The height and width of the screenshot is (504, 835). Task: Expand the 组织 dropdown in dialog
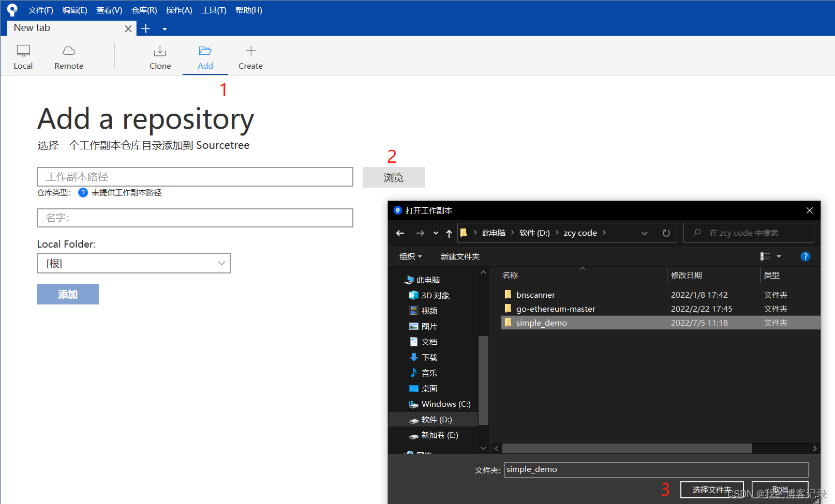[x=410, y=256]
